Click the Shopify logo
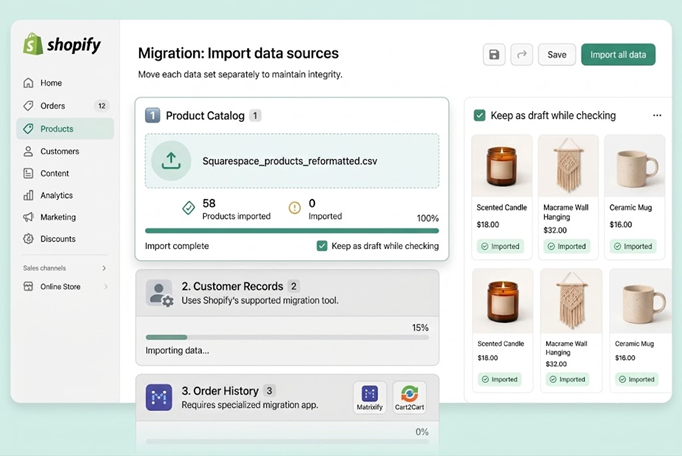This screenshot has height=456, width=682. tap(62, 44)
